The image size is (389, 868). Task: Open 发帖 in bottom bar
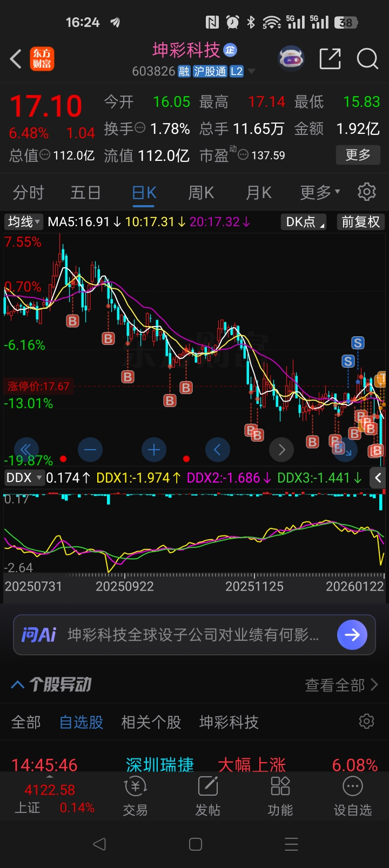208,796
